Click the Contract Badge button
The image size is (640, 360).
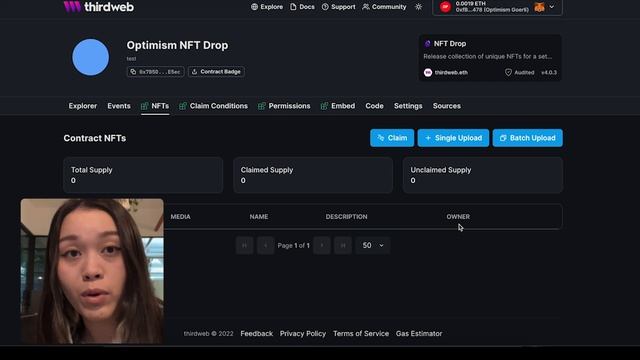(216, 71)
